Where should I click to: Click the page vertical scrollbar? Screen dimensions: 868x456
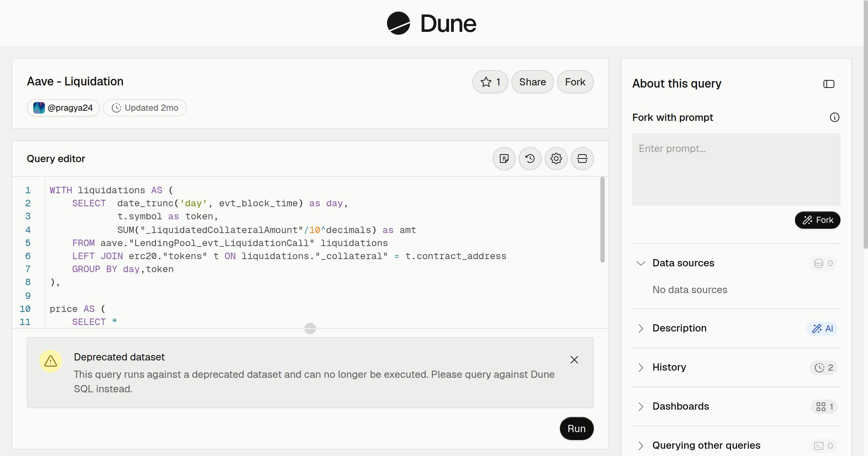[x=865, y=125]
